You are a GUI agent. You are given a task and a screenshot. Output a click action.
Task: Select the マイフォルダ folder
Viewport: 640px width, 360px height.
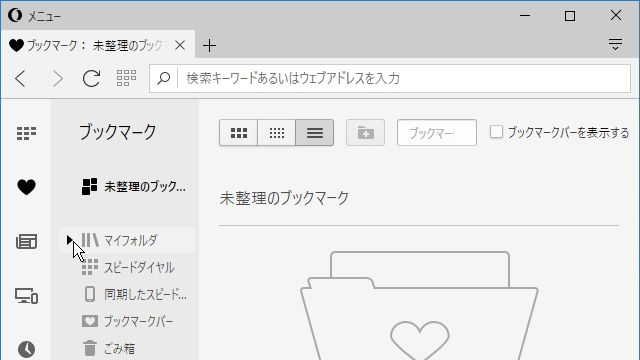pos(127,240)
